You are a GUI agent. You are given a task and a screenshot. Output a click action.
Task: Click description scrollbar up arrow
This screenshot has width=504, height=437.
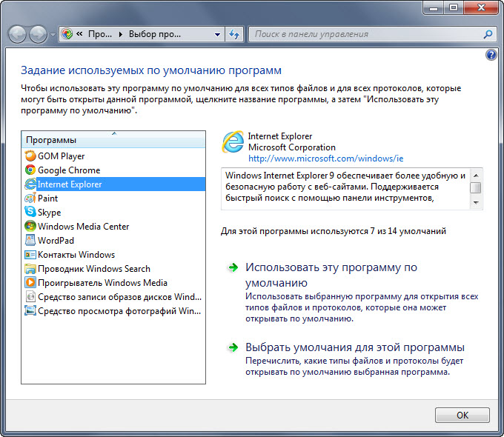476,175
